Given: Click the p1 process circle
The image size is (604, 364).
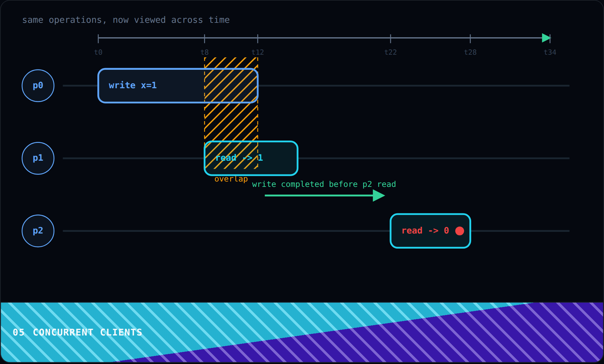Looking at the screenshot, I should click(x=38, y=158).
